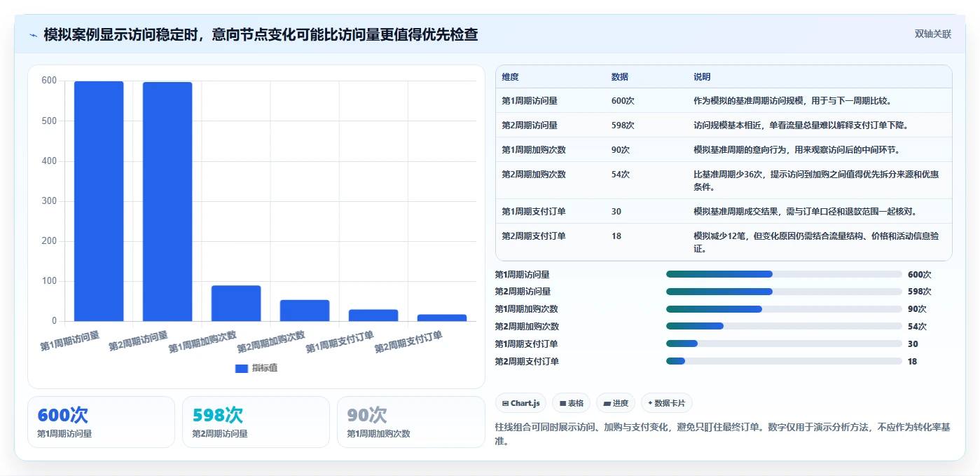Open the 600次 stat card

click(101, 422)
